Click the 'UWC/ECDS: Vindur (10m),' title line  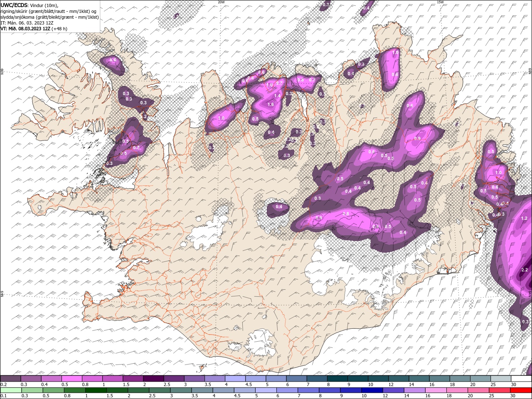point(30,5)
